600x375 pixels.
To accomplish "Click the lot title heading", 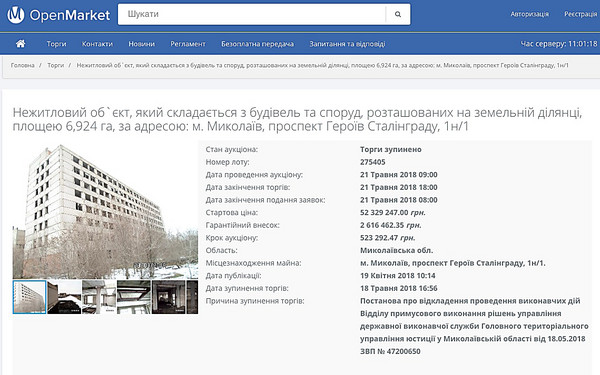I will (x=297, y=119).
